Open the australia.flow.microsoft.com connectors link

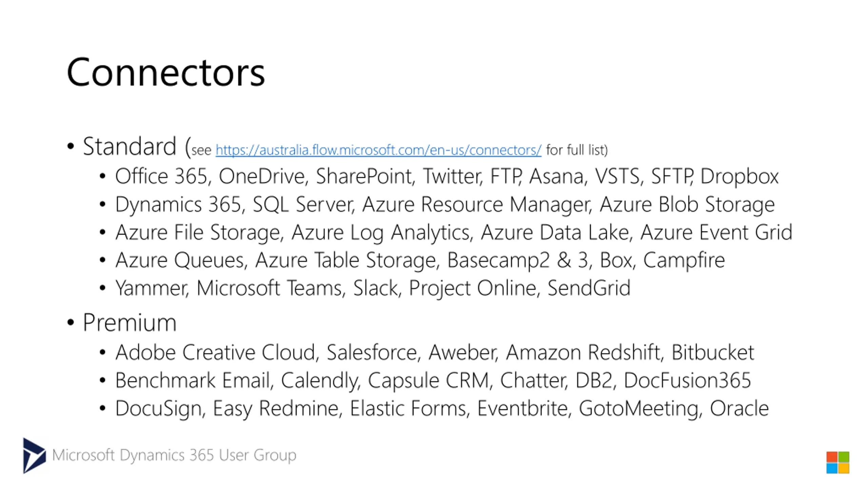pos(378,150)
